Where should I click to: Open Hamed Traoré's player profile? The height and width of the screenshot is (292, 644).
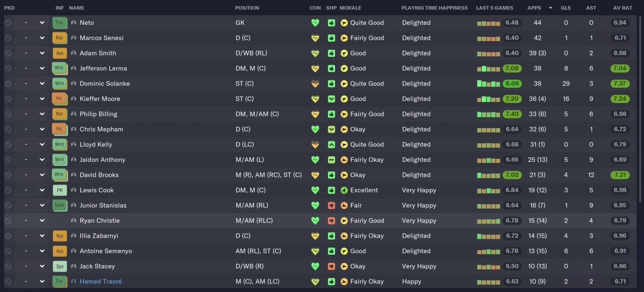pyautogui.click(x=101, y=281)
